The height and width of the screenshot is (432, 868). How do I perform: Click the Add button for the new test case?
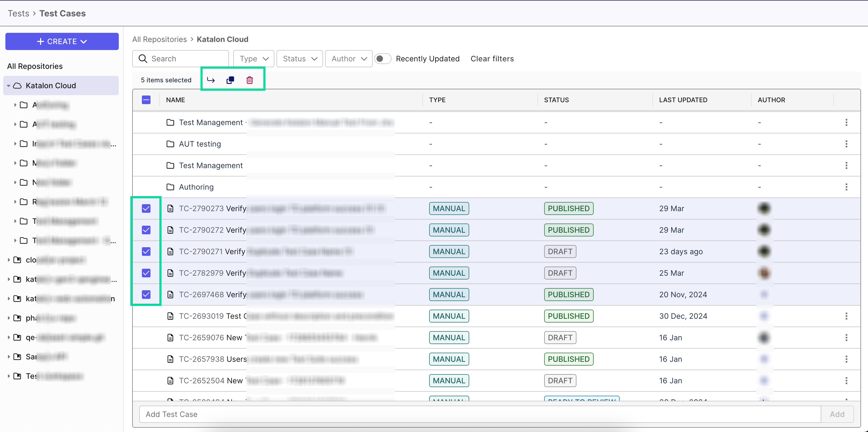click(x=837, y=414)
